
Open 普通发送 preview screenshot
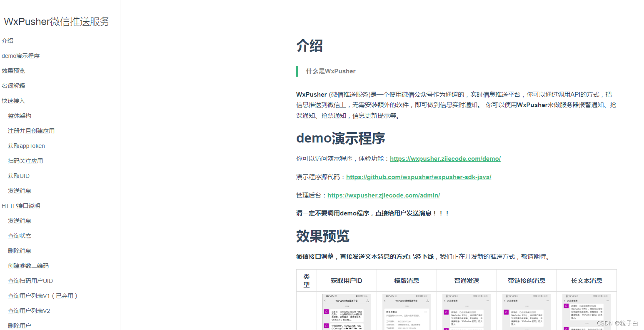tap(467, 312)
